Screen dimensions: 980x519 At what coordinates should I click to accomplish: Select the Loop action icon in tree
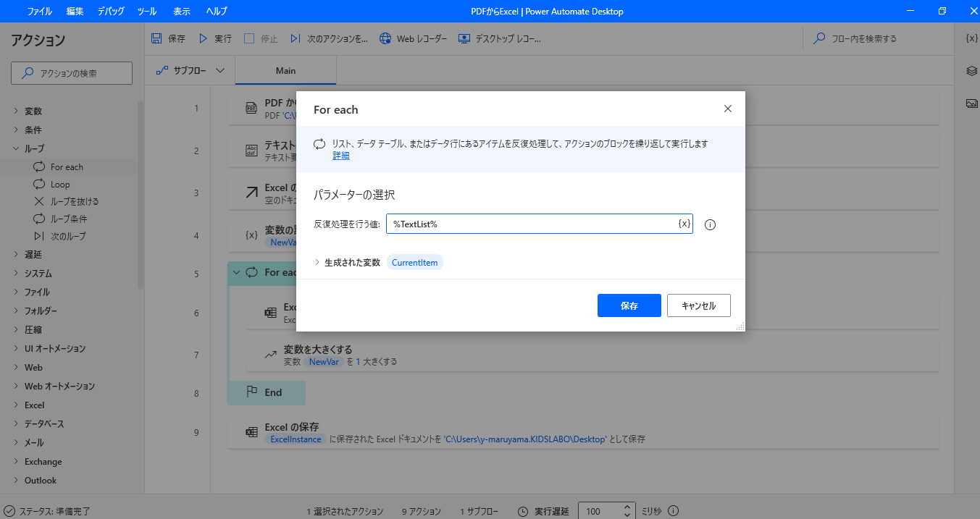click(x=39, y=184)
